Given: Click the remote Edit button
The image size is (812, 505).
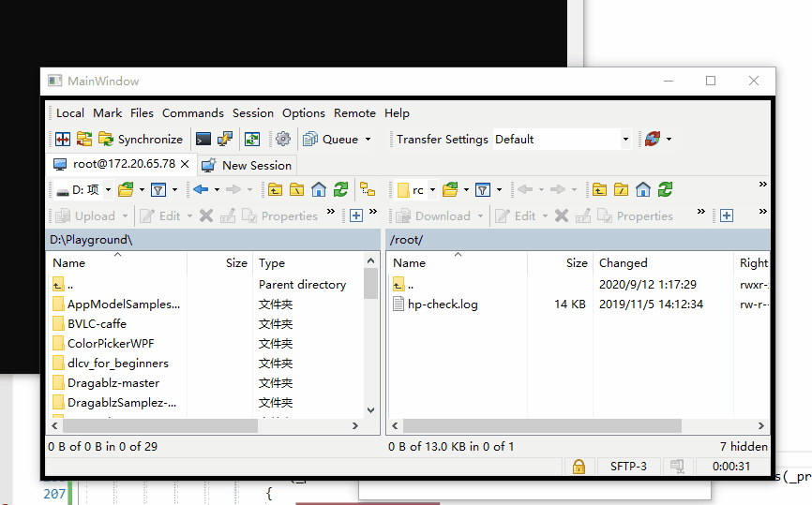Looking at the screenshot, I should 516,215.
